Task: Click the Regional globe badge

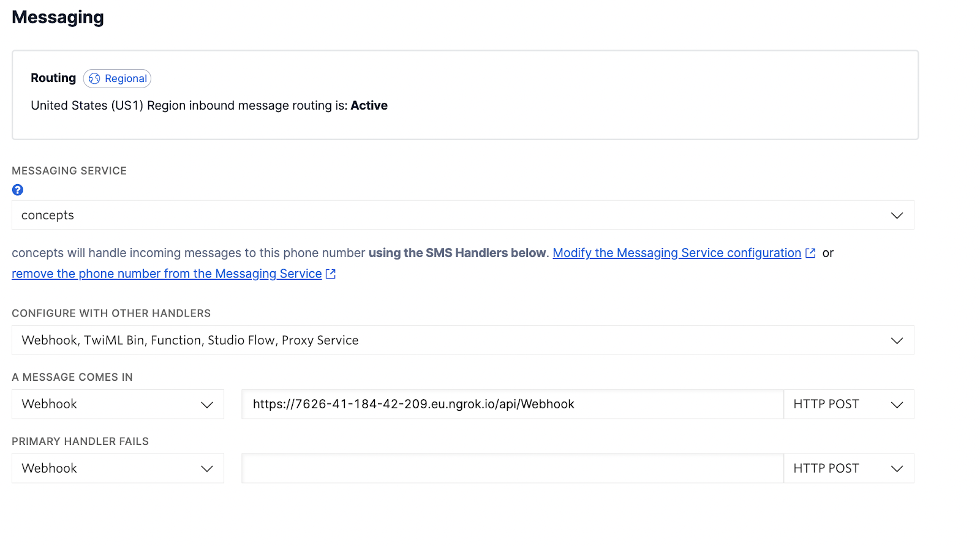Action: point(117,78)
